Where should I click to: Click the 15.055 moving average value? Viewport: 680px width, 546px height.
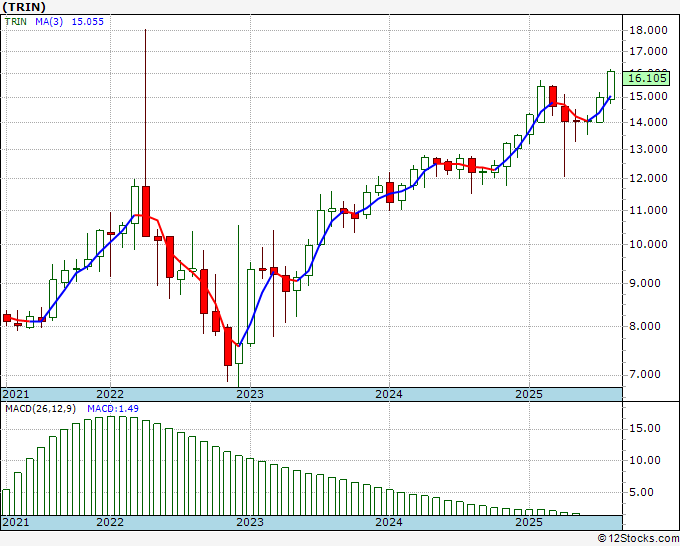(88, 22)
